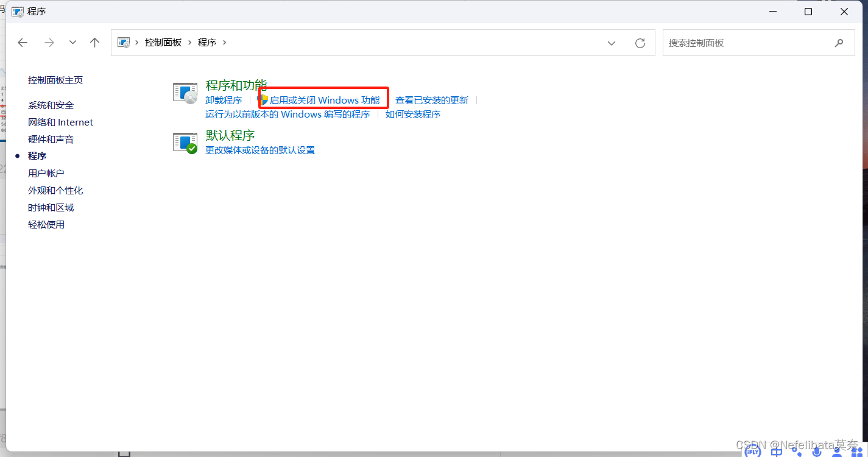Open 硬件和声音 category
Screen dimensions: 868x457
pos(51,139)
